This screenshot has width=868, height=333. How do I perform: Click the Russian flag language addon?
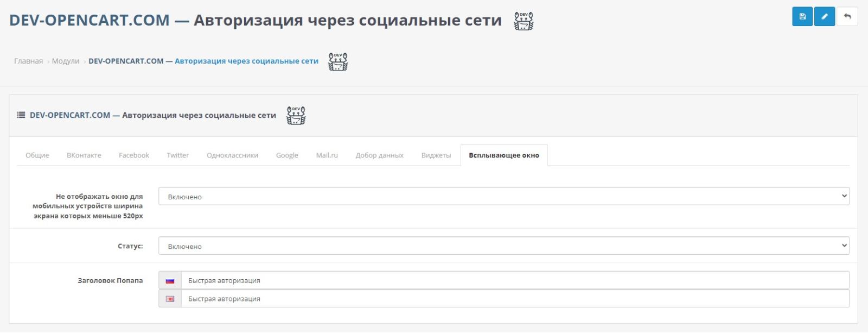[170, 281]
